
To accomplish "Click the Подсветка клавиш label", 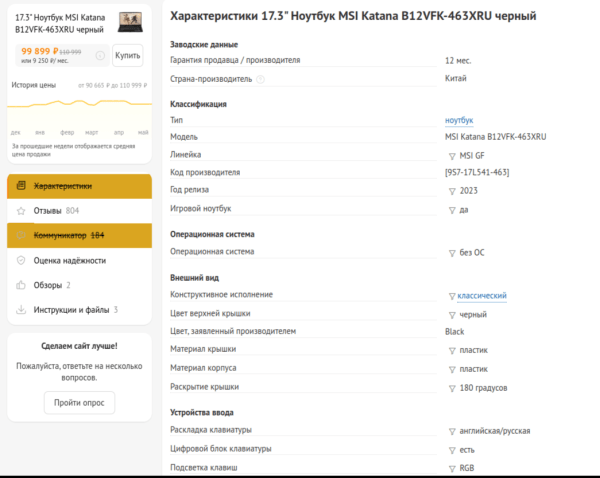I will pos(204,468).
